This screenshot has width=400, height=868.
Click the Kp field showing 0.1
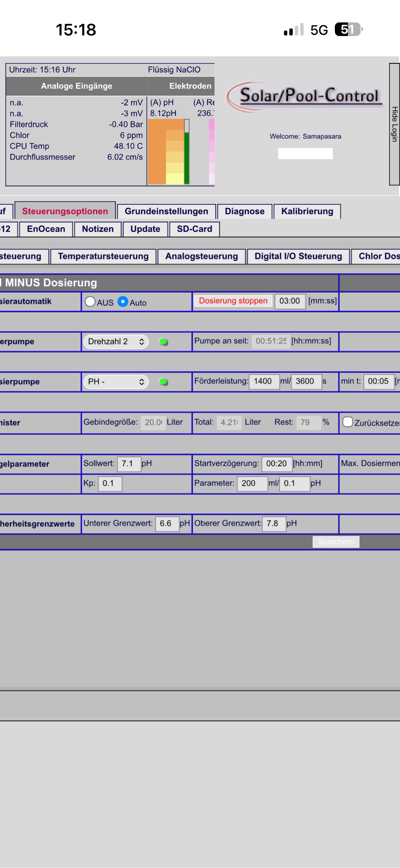click(x=110, y=483)
